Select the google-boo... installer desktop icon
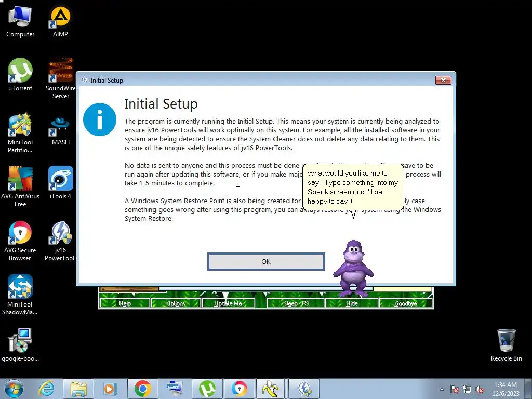Viewport: 532px width, 399px height. tap(20, 345)
